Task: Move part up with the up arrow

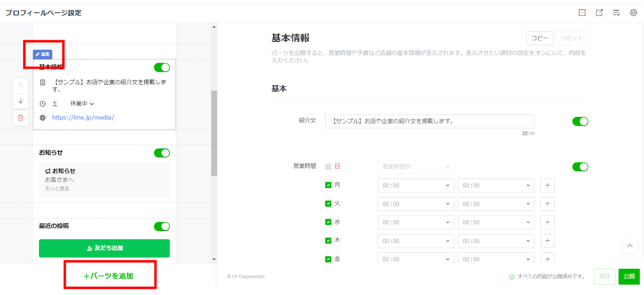Action: point(21,86)
